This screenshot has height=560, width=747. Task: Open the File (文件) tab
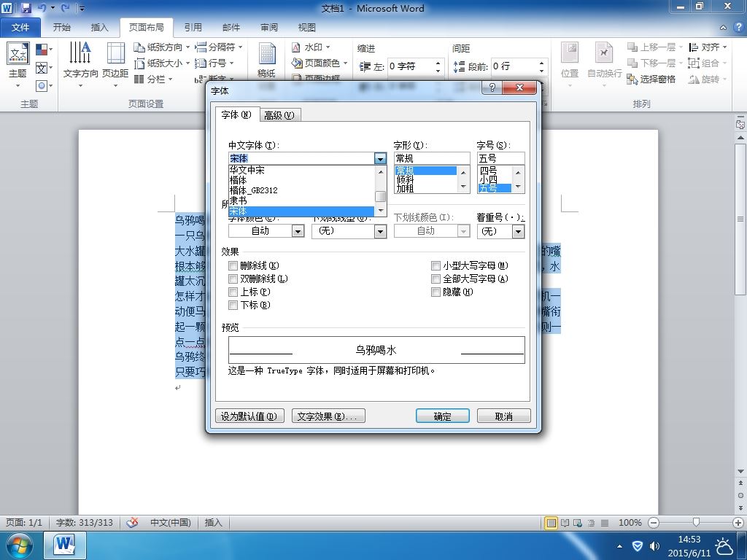20,28
